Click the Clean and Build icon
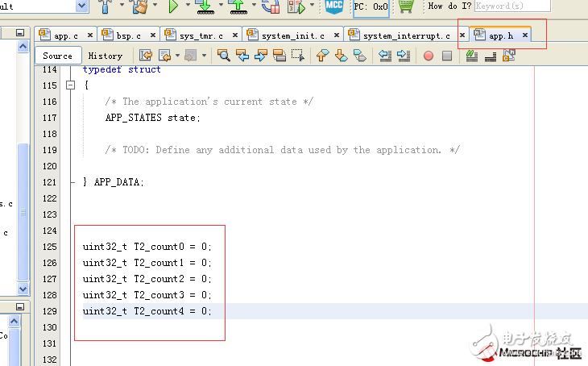Screen dimensions: 588x366 139,7
